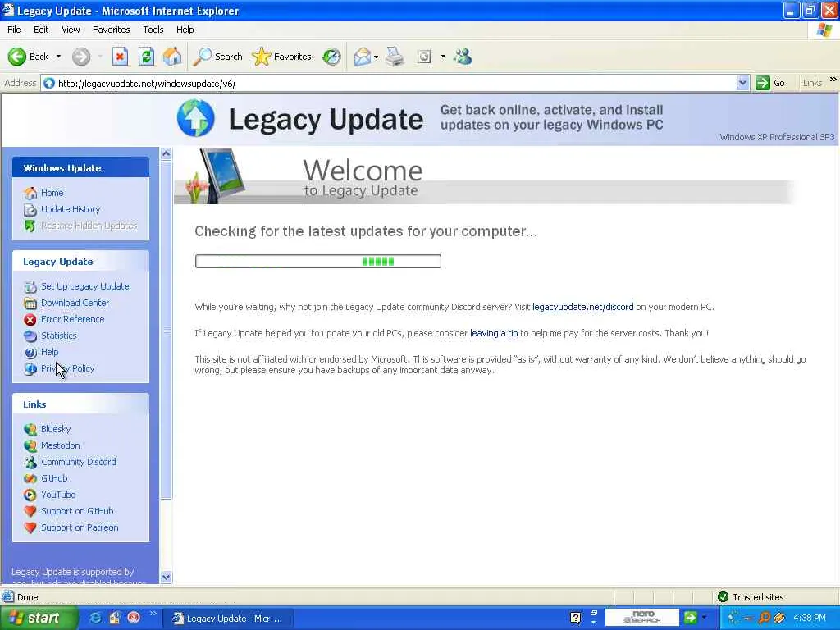Click the YouTube media icon
This screenshot has width=840, height=630.
(30, 495)
